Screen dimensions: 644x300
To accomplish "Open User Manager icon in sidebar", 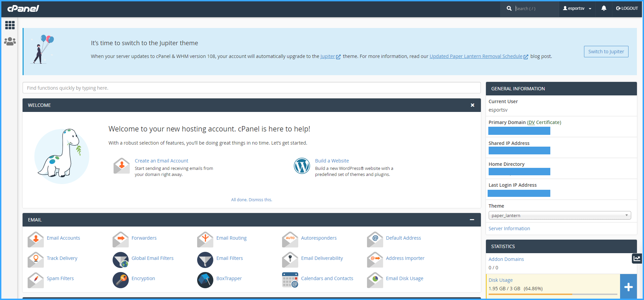I will [10, 41].
